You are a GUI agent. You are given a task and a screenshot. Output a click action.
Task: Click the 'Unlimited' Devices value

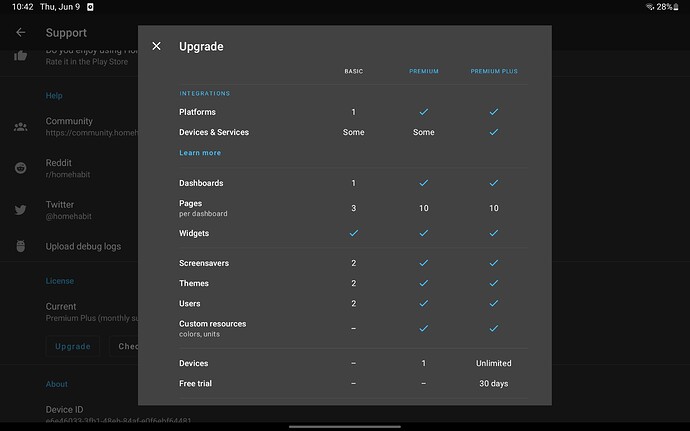click(494, 363)
